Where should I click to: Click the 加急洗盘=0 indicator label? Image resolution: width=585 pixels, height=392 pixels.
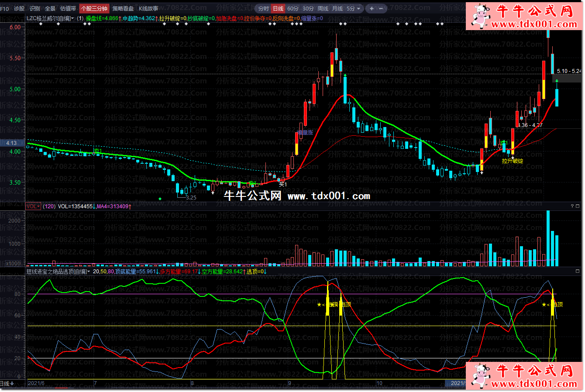(x=230, y=18)
